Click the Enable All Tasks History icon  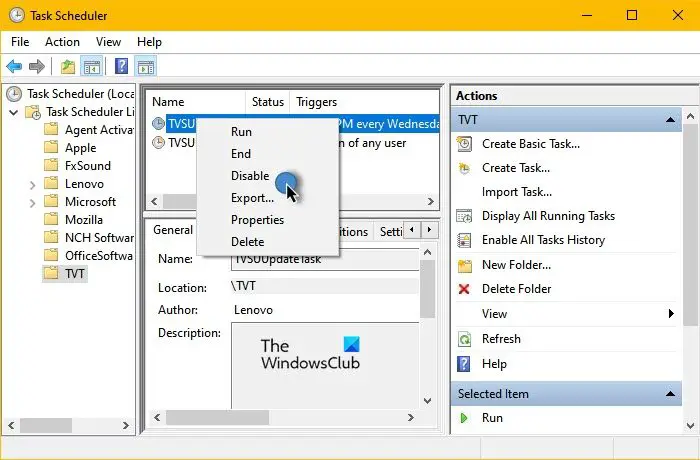(464, 240)
